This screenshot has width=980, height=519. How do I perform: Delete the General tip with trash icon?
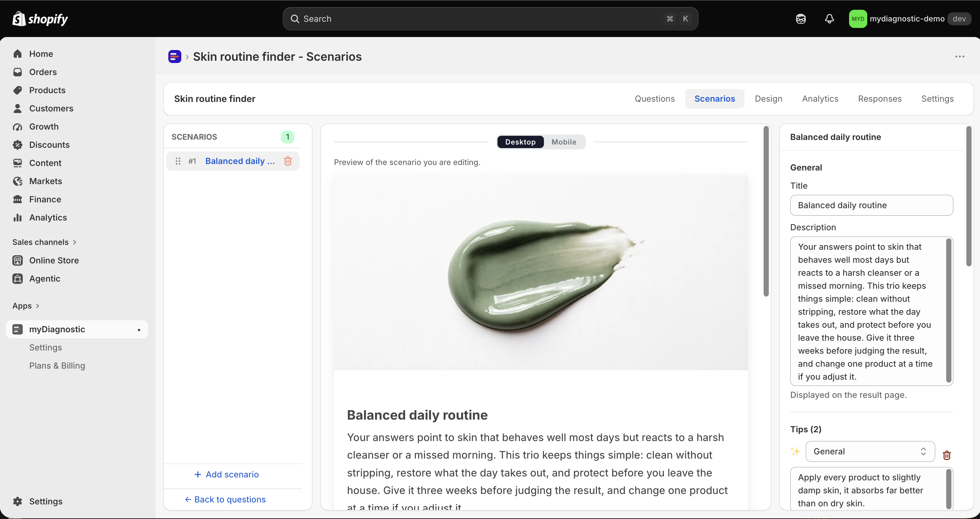pos(947,455)
